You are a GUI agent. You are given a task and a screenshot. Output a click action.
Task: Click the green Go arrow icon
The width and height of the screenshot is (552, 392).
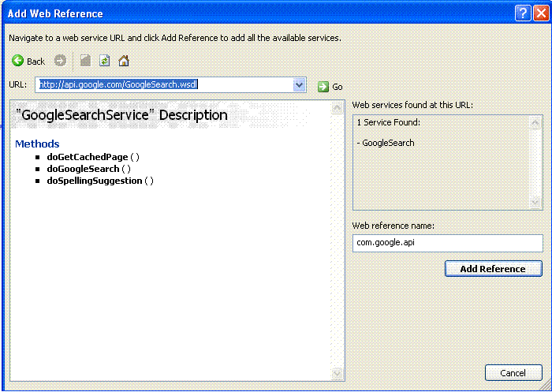pos(323,87)
